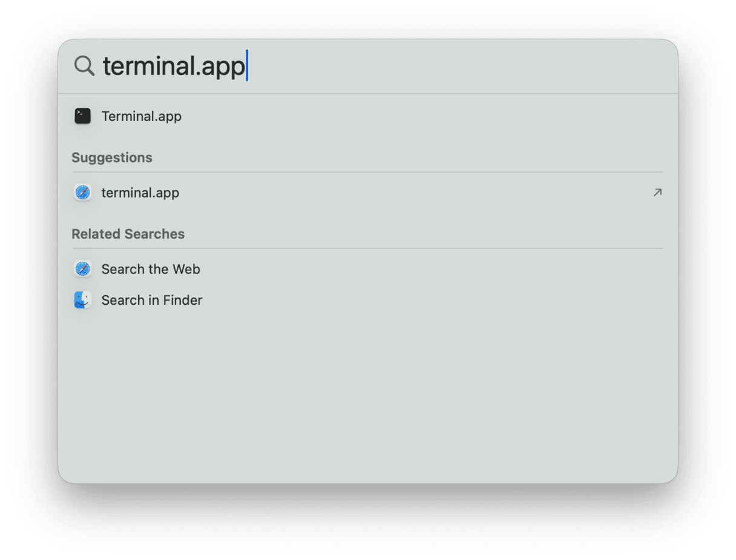This screenshot has height=560, width=736.
Task: Click the Finder face icon
Action: [82, 300]
